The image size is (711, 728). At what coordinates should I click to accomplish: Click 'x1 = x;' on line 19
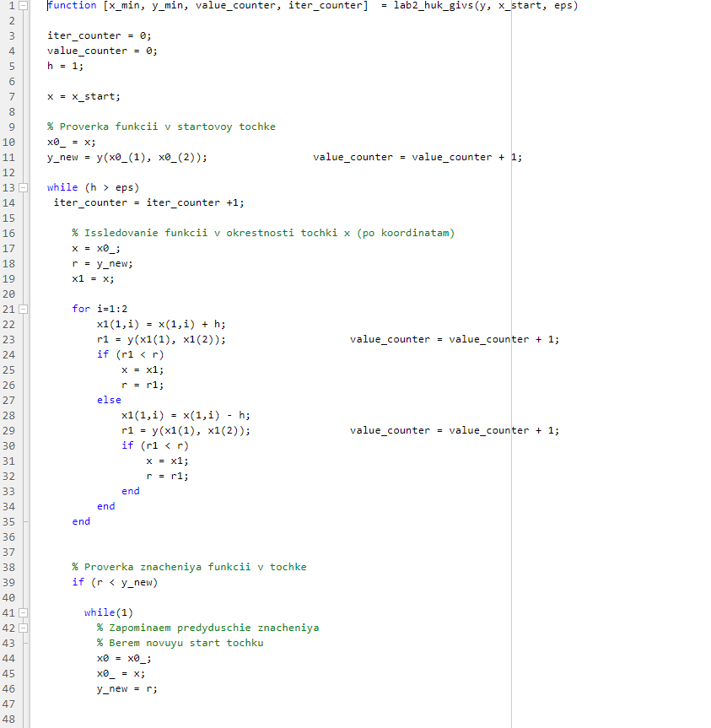(93, 278)
